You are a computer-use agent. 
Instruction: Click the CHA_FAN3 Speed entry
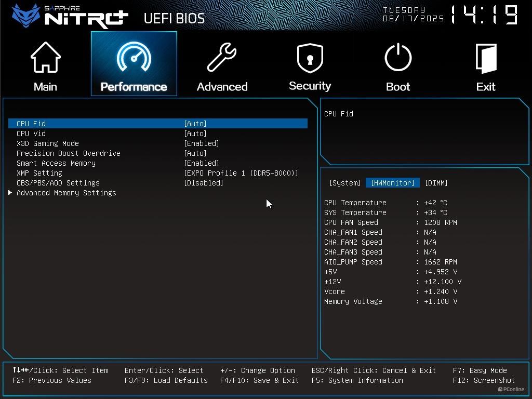[x=380, y=252]
